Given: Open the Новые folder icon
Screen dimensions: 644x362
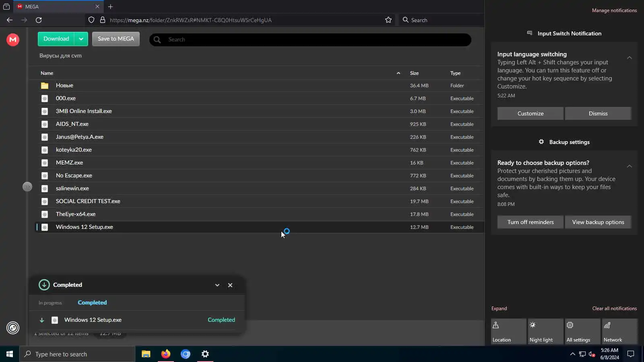Looking at the screenshot, I should click(45, 86).
